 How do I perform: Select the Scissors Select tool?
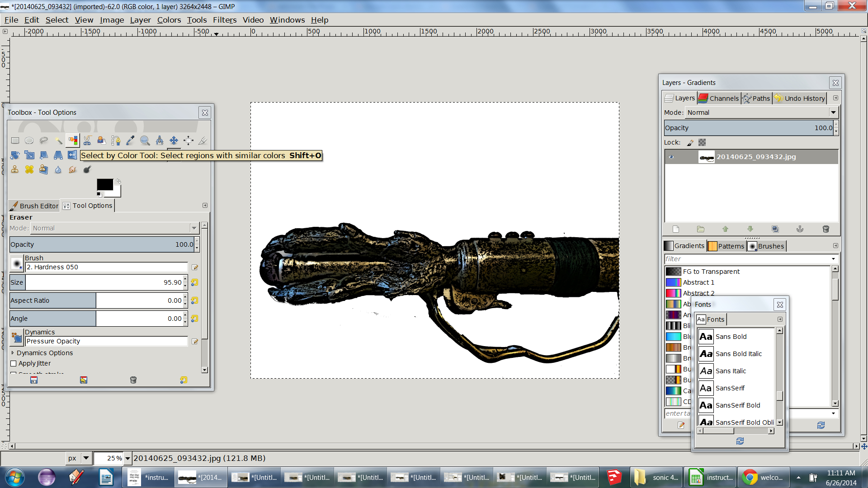point(87,141)
